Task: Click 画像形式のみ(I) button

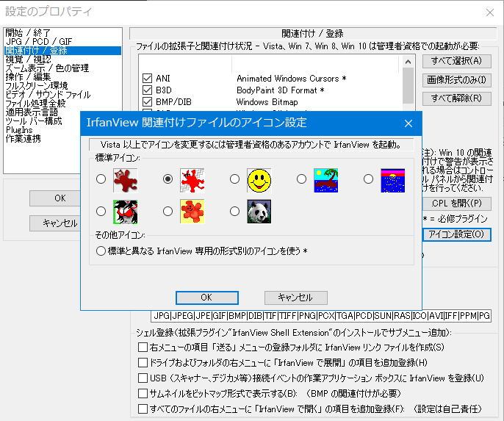Action: pyautogui.click(x=457, y=79)
